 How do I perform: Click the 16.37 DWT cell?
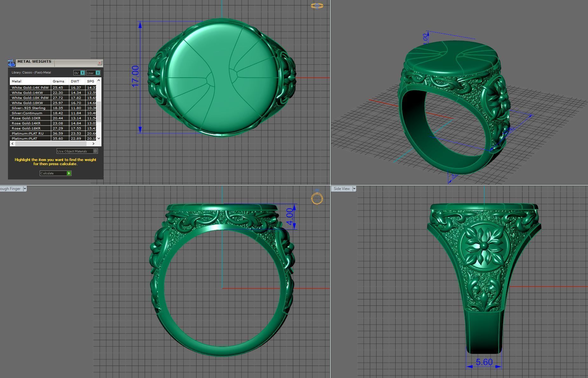77,87
